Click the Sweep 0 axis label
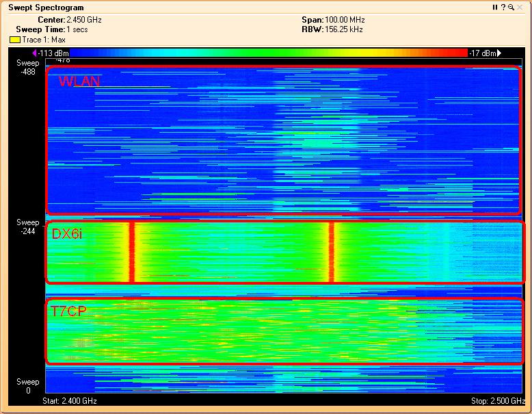Image resolution: width=532 pixels, height=414 pixels. click(28, 386)
